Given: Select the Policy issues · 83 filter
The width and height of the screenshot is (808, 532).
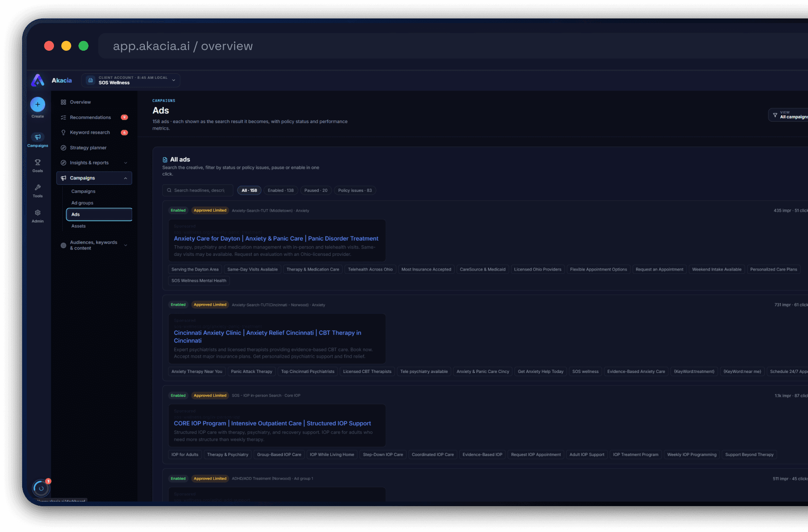Looking at the screenshot, I should (355, 190).
